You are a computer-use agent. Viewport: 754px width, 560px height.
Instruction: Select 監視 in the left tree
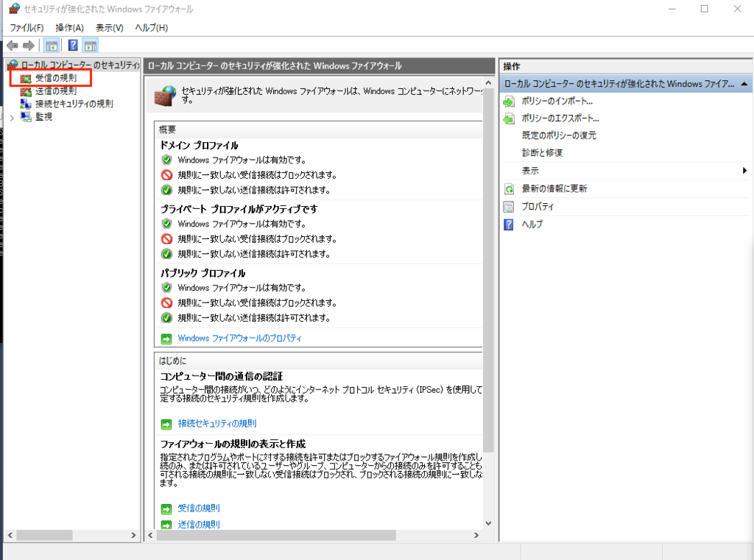pos(43,117)
